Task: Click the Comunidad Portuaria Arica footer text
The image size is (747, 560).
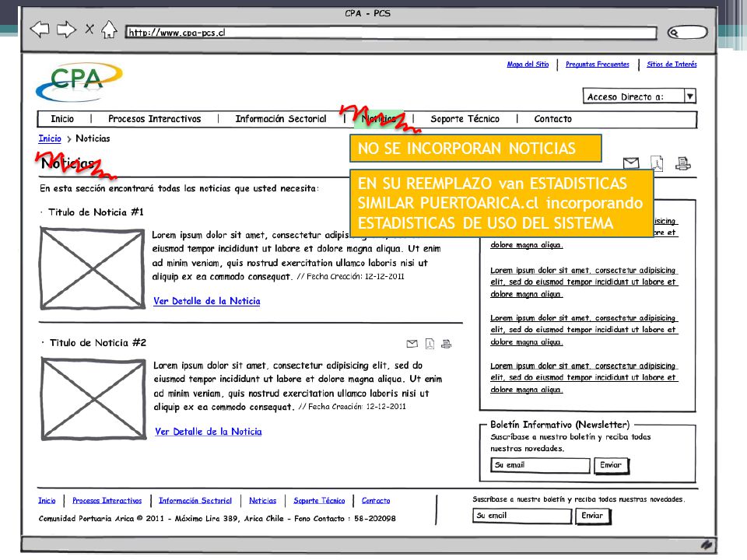Action: tap(217, 519)
